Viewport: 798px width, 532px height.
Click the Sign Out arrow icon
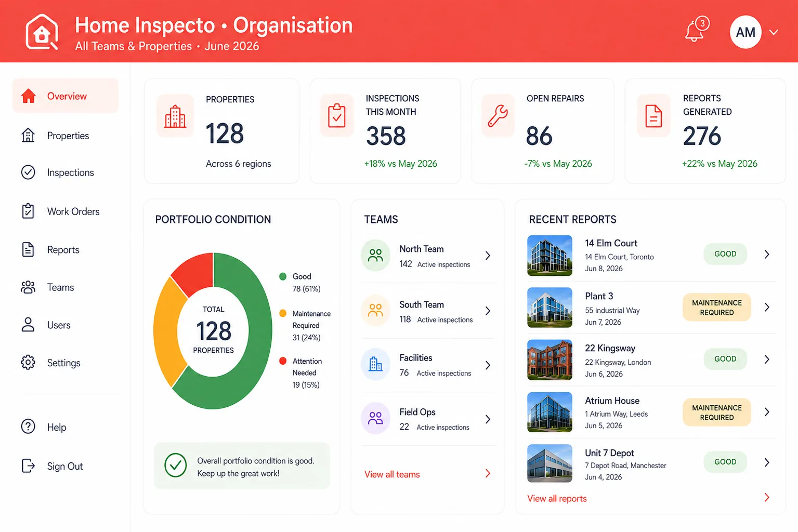point(28,465)
